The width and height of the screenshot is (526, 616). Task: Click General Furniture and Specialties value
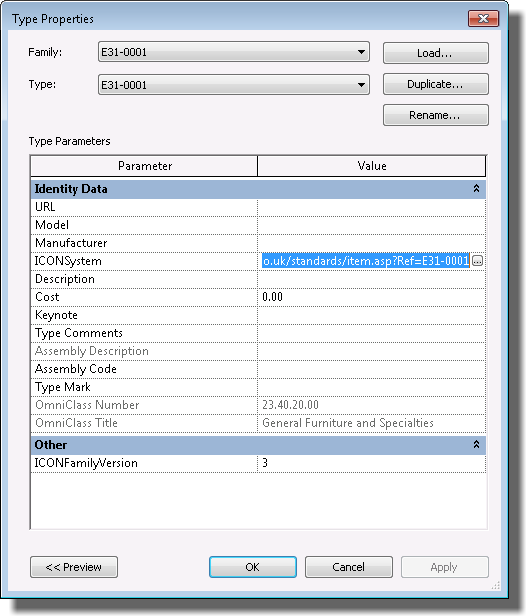pos(348,423)
